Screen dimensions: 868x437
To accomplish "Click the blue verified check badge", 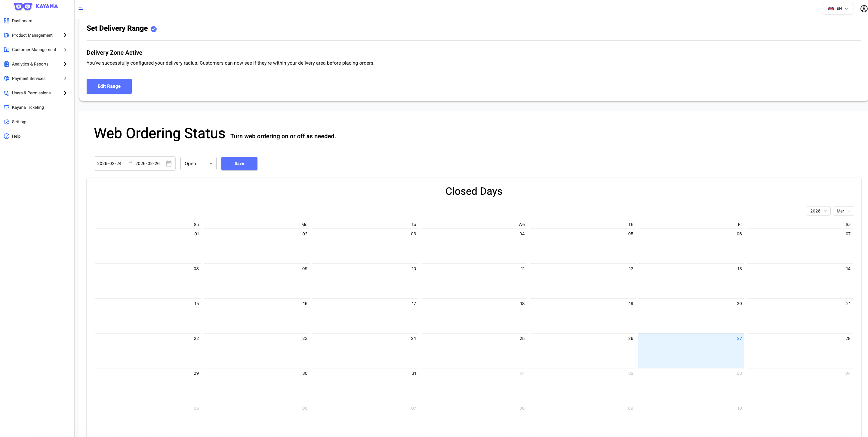I will pyautogui.click(x=154, y=29).
